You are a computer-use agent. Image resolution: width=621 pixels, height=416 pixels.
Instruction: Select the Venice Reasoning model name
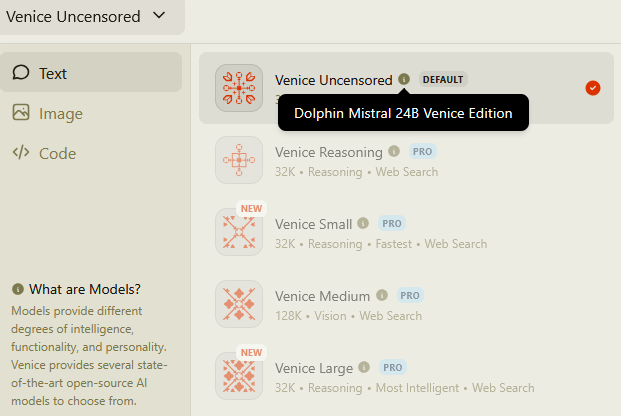pos(329,152)
